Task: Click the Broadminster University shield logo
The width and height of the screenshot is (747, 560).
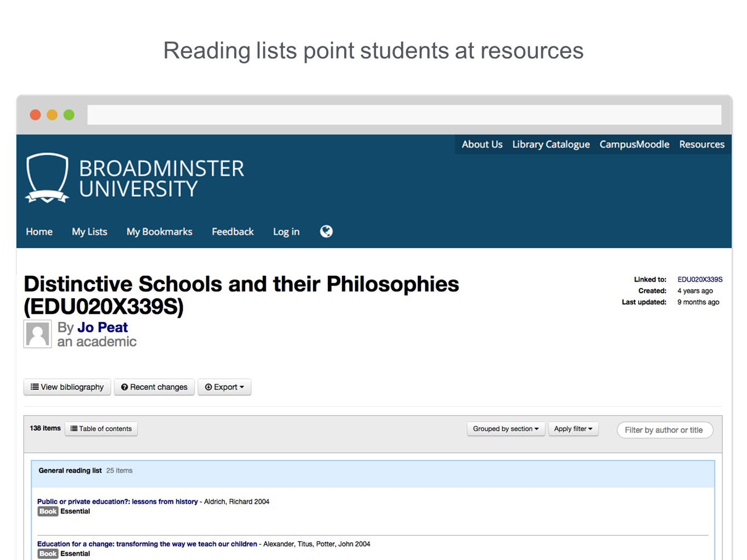Action: pos(48,178)
